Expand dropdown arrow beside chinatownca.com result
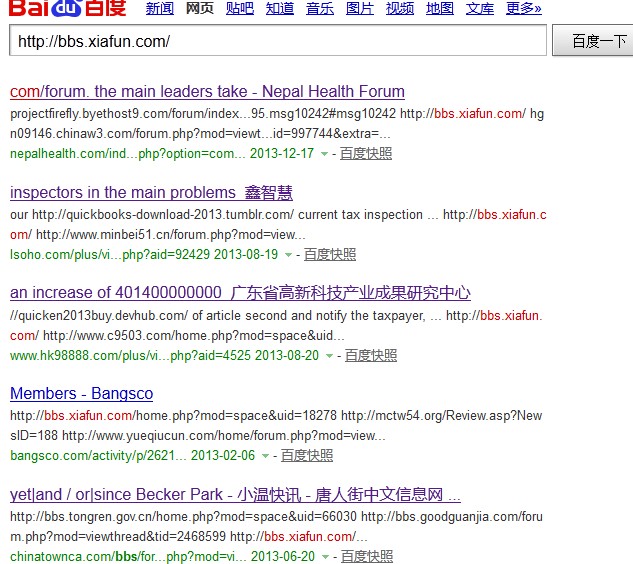The width and height of the screenshot is (633, 564). (x=325, y=557)
